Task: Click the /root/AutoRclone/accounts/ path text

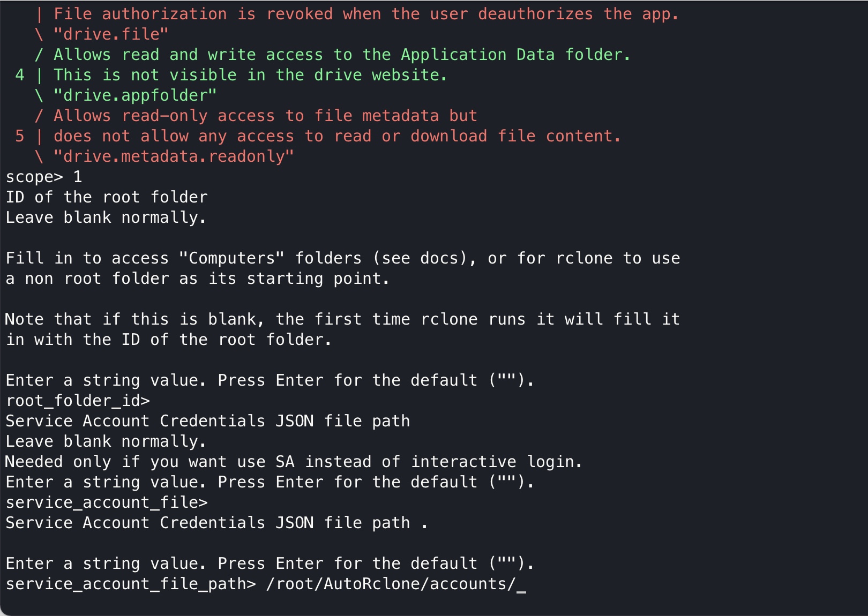Action: (390, 584)
